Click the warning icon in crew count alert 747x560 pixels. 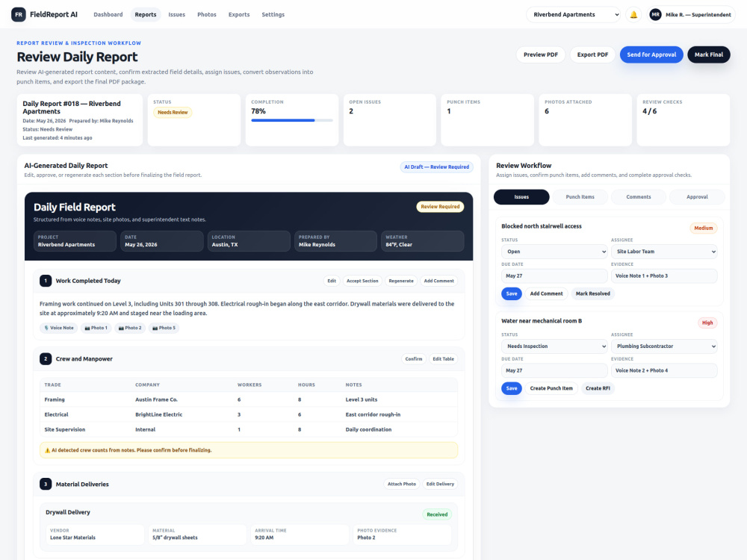(x=47, y=450)
